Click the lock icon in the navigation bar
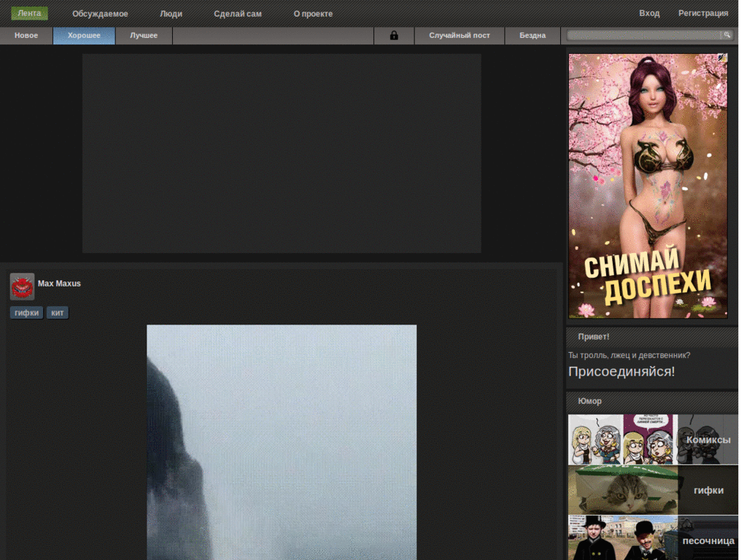The height and width of the screenshot is (560, 747). pos(394,36)
